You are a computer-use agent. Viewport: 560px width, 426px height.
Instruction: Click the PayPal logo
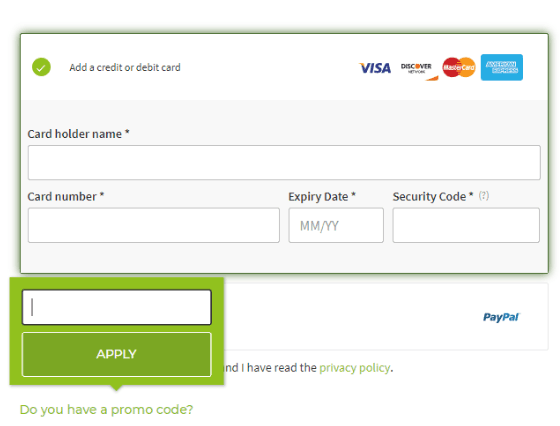[x=501, y=317]
